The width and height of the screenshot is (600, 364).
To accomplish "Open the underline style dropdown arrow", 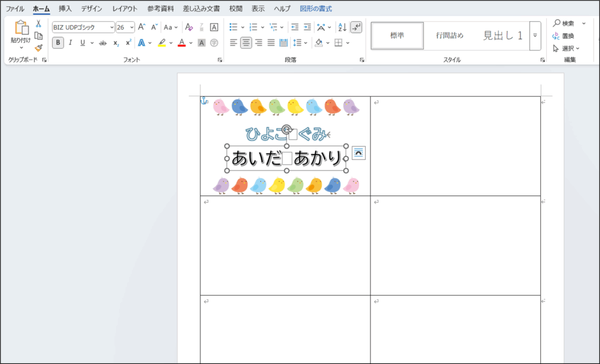I will pyautogui.click(x=92, y=43).
